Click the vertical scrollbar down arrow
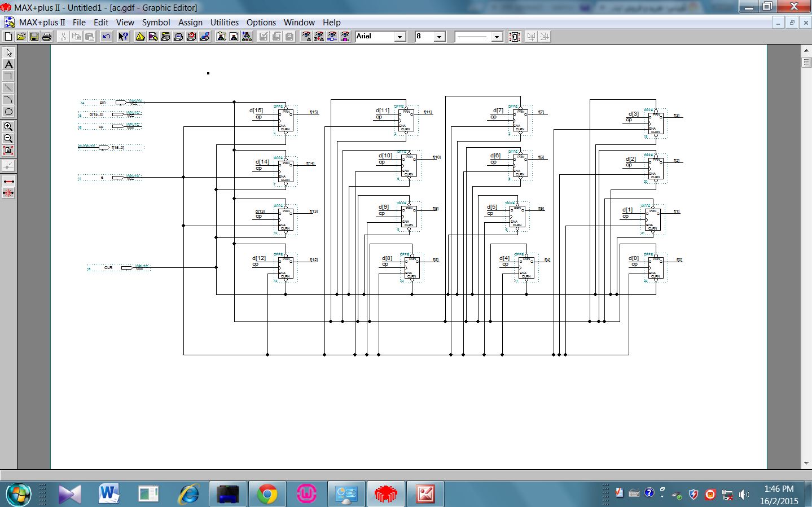Image resolution: width=812 pixels, height=507 pixels. (806, 464)
